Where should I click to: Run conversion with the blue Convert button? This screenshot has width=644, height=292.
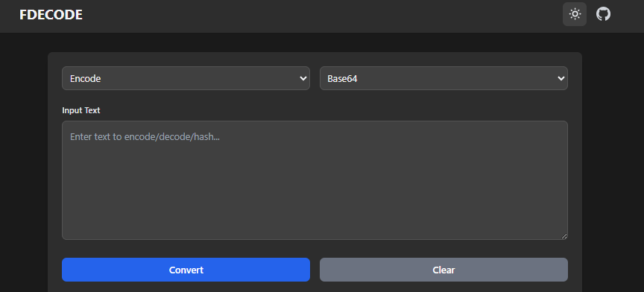coord(186,270)
